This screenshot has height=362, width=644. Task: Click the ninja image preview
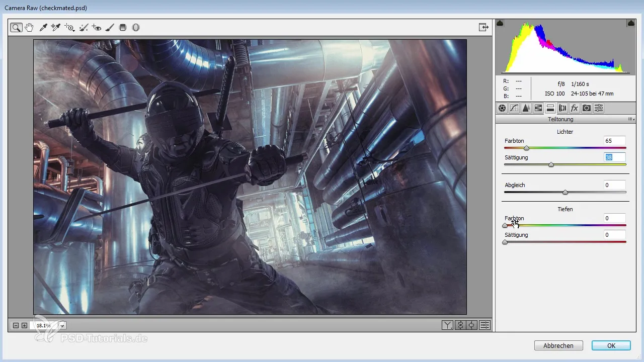[x=250, y=177]
